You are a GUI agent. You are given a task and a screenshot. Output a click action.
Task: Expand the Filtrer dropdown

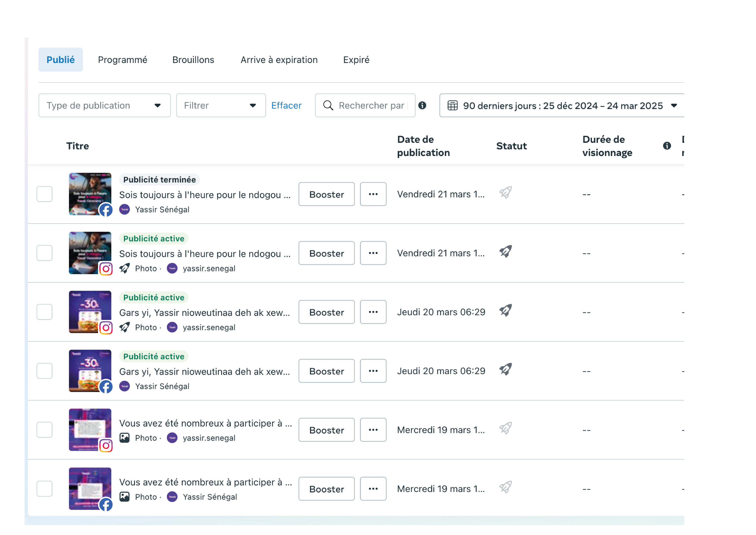tap(221, 106)
